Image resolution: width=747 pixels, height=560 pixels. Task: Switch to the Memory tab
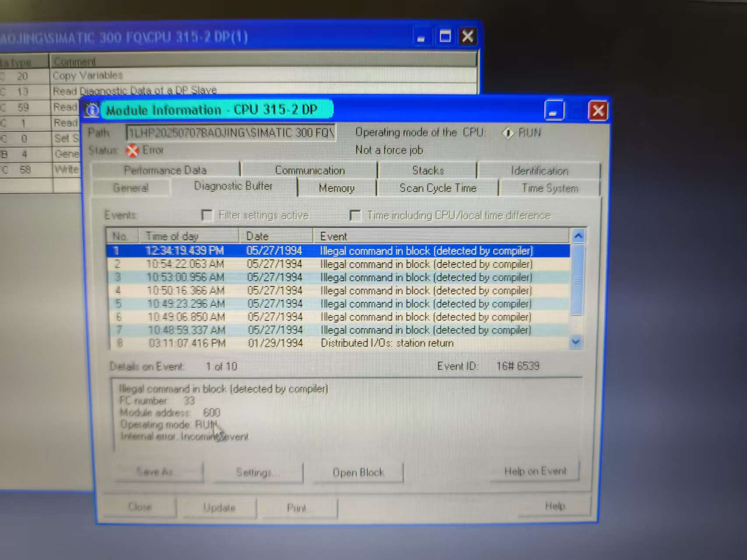(x=337, y=188)
